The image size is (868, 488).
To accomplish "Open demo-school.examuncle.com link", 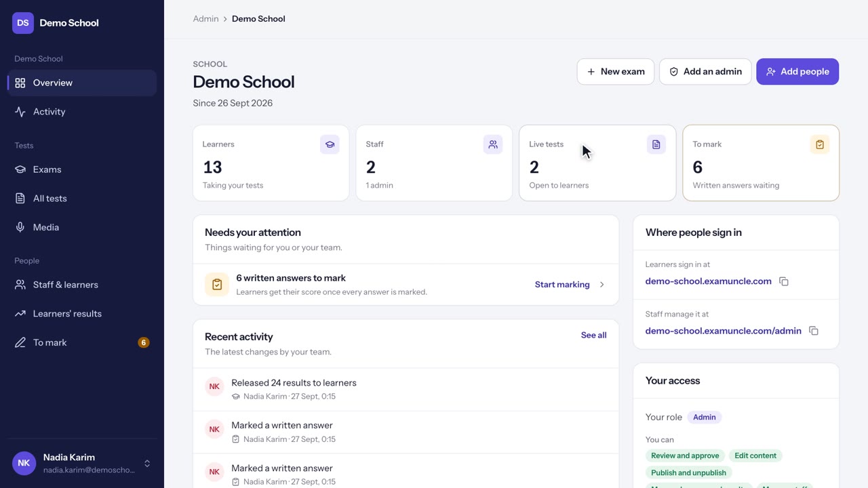I will tap(709, 281).
